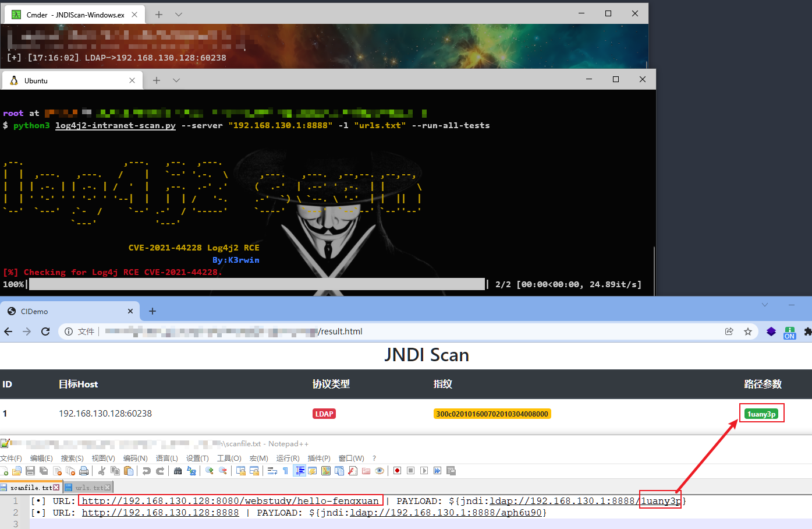Click the Save All icon in Notepad++
This screenshot has width=812, height=529.
[x=44, y=471]
